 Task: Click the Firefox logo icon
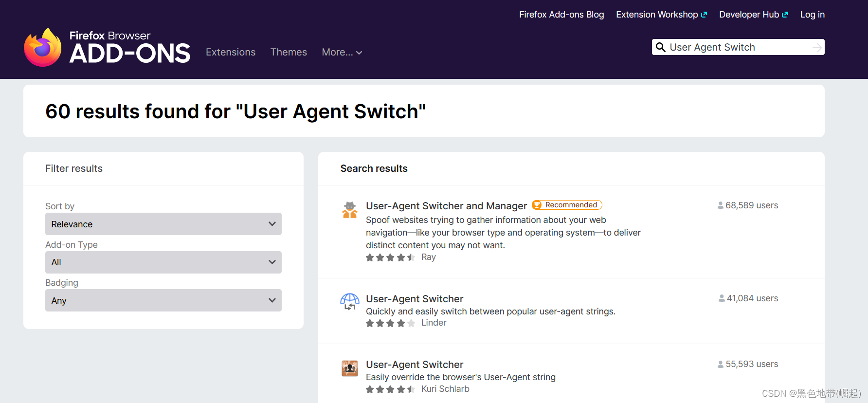[43, 47]
